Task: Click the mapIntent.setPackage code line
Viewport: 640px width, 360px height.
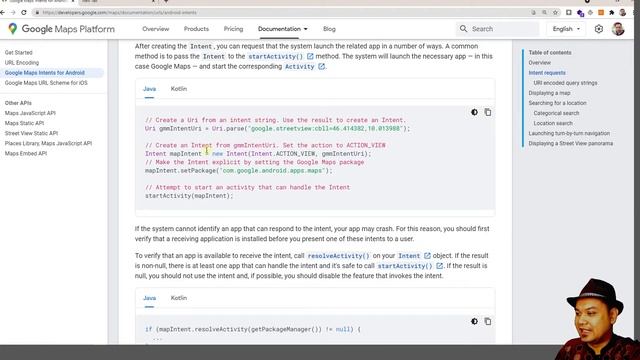Action: point(239,171)
